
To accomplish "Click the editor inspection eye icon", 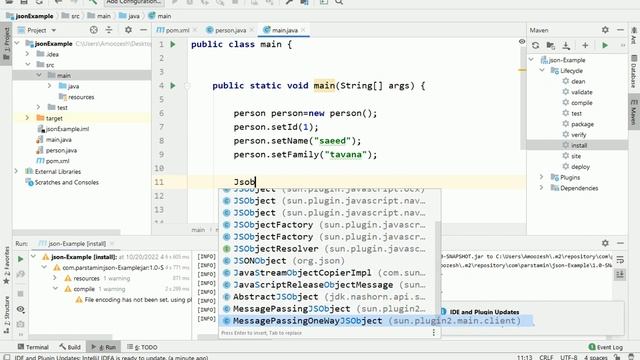I will point(522,42).
